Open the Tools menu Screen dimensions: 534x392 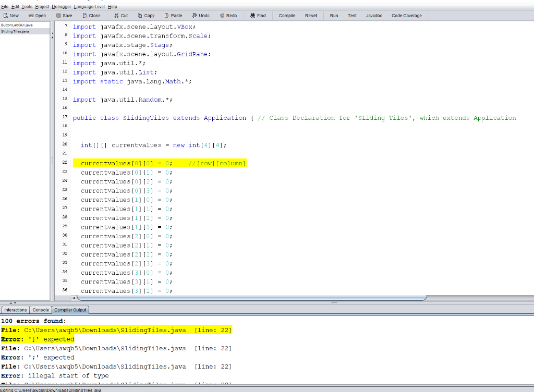[x=27, y=6]
